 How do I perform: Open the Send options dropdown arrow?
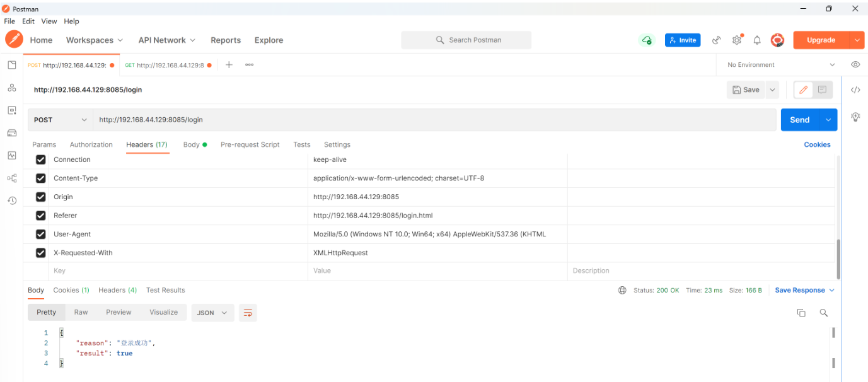828,120
